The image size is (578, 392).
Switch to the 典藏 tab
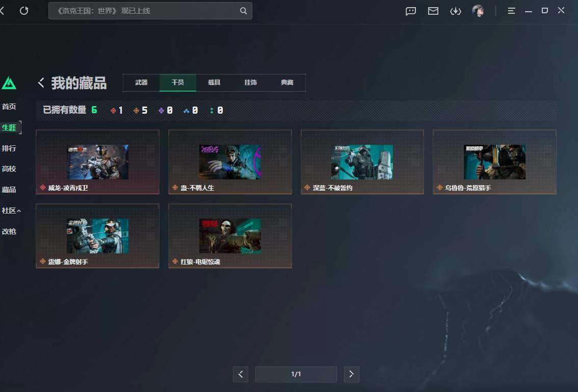[x=287, y=83]
